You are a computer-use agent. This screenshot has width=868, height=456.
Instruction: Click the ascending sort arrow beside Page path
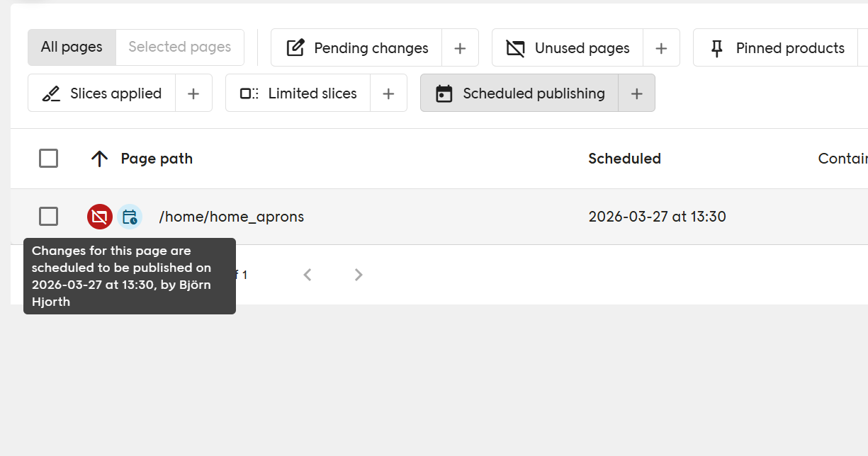100,159
